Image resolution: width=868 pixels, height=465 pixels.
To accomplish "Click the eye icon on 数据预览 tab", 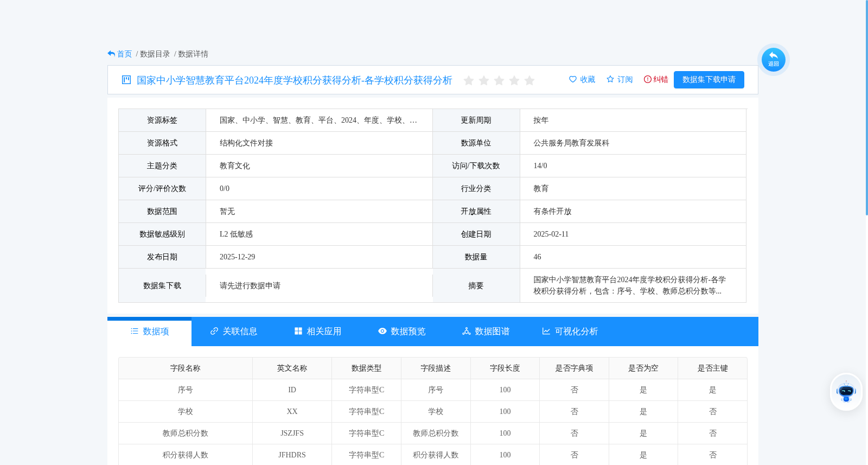I will pos(382,331).
